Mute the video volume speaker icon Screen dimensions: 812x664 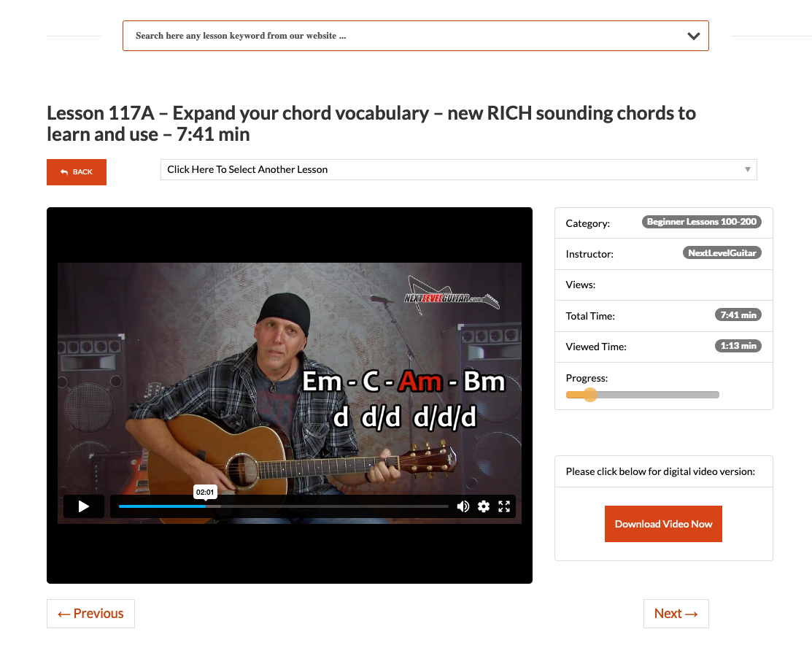(463, 506)
